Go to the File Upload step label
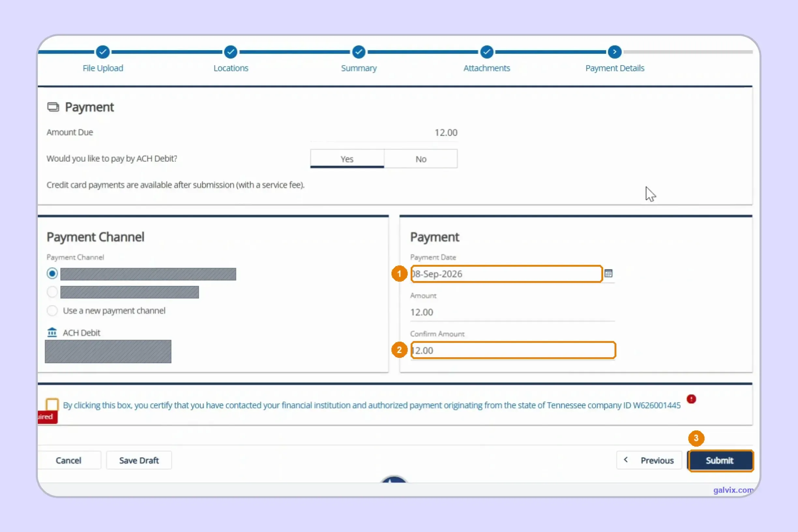The height and width of the screenshot is (532, 798). point(103,68)
